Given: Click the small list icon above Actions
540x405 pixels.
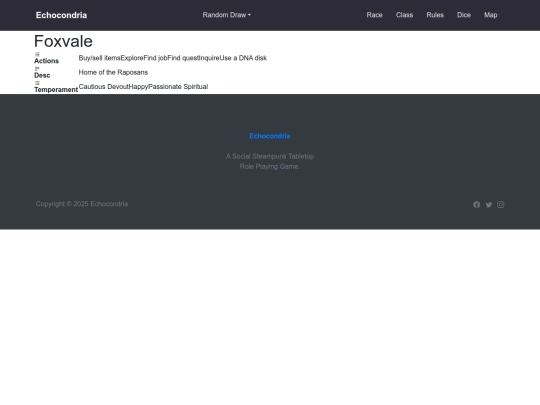Looking at the screenshot, I should point(37,54).
